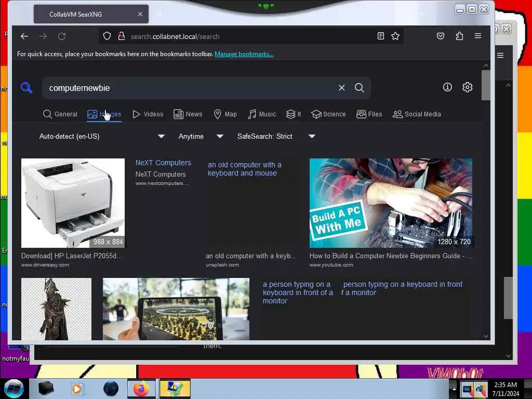Click unsplash.com source text

tap(222, 265)
